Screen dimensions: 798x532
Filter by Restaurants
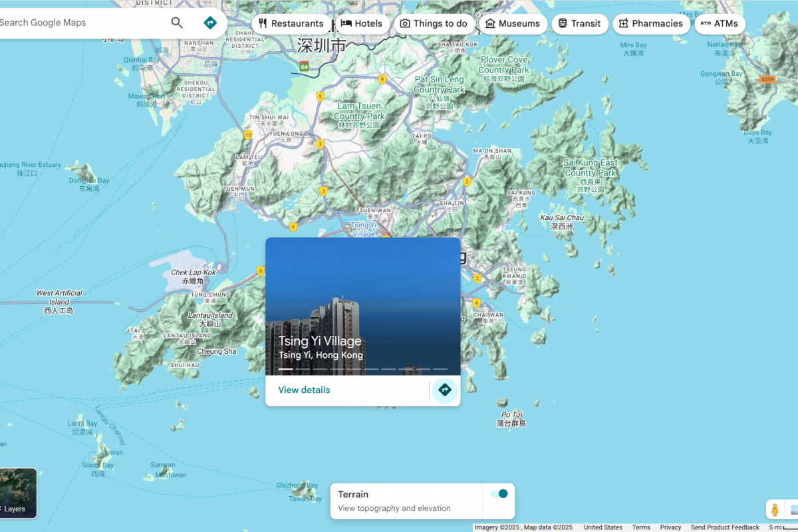(291, 24)
